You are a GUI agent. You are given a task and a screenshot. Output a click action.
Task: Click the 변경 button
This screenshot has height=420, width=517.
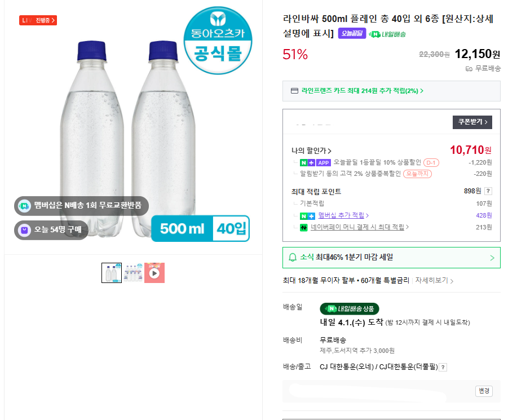(484, 391)
